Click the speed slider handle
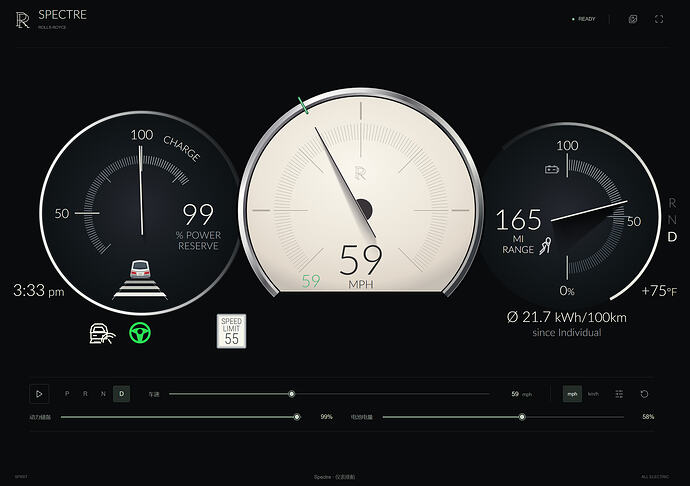690x486 pixels. coord(291,394)
